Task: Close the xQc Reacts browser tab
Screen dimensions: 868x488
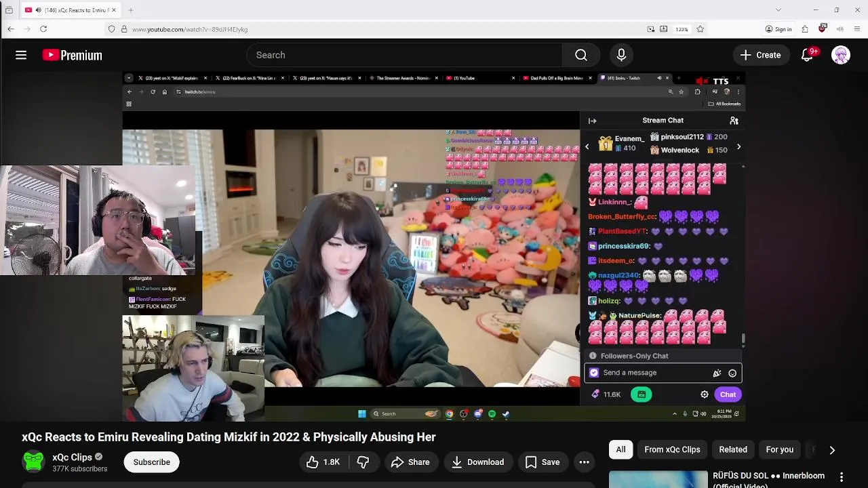Action: [x=114, y=10]
